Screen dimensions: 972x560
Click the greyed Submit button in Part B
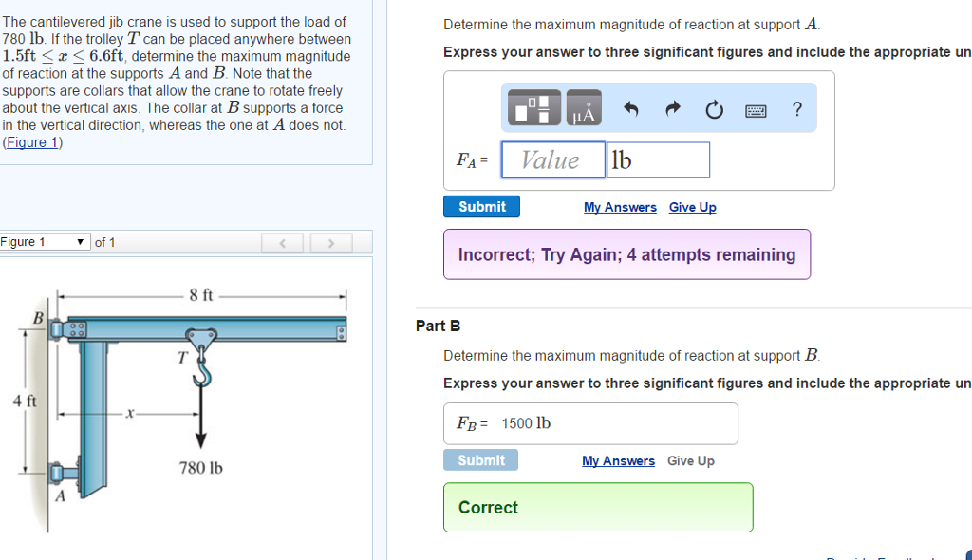click(x=480, y=460)
